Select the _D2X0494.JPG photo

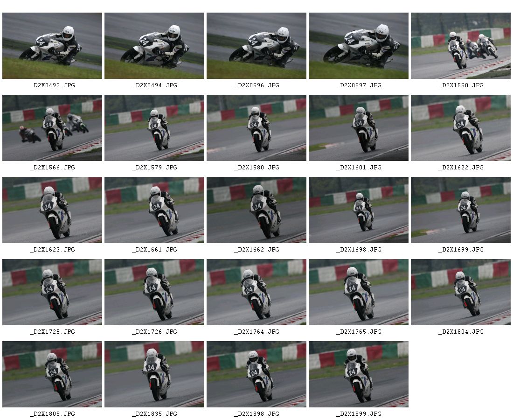coord(154,46)
